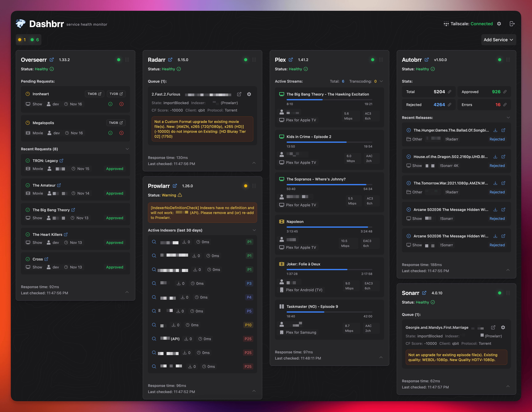Collapse Plex Active Streams chevron
The width and height of the screenshot is (532, 412).
click(381, 81)
